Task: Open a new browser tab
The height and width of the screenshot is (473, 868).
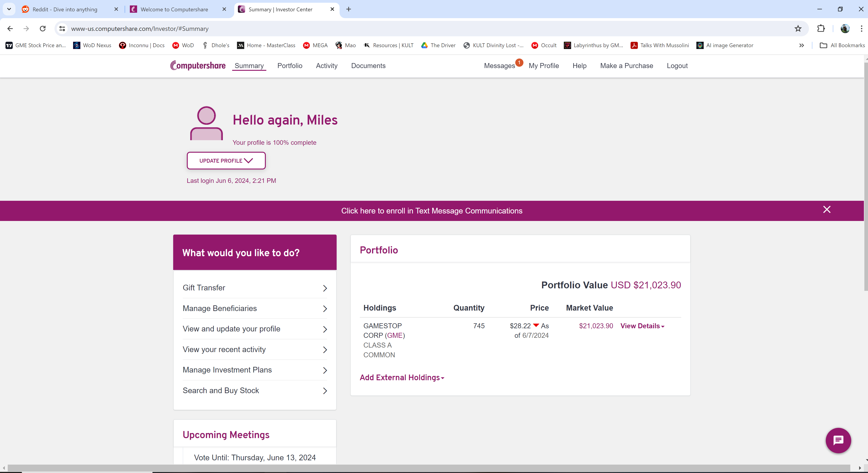Action: pos(349,9)
